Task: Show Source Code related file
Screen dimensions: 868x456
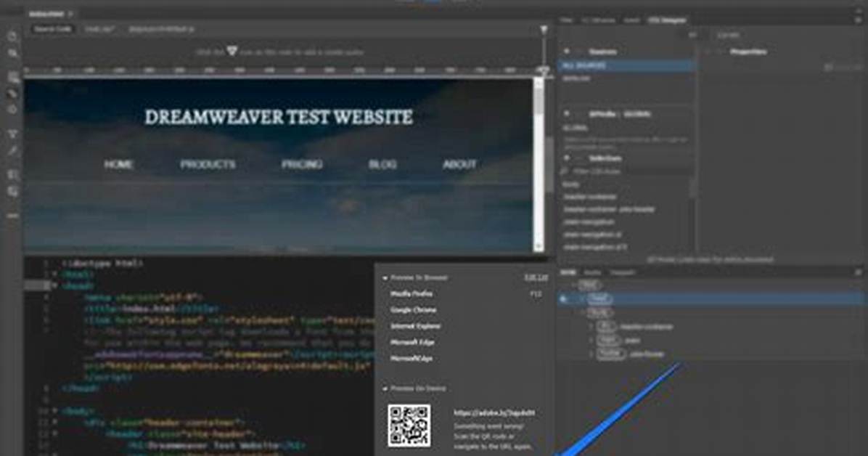Action: [53, 29]
